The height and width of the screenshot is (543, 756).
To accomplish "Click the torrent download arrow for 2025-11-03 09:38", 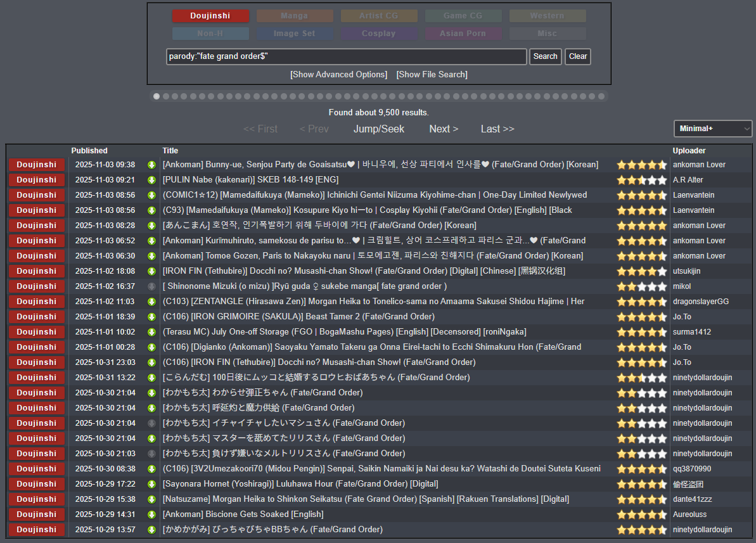I will click(x=151, y=165).
